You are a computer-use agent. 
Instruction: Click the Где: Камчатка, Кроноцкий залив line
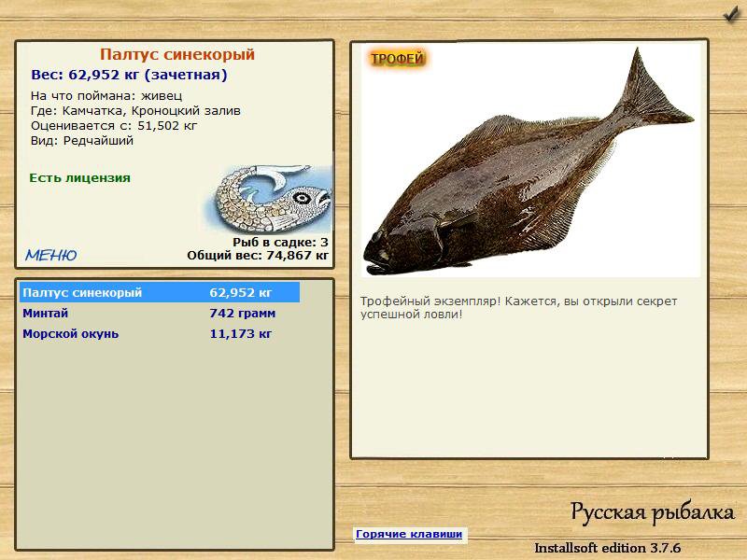(x=135, y=110)
